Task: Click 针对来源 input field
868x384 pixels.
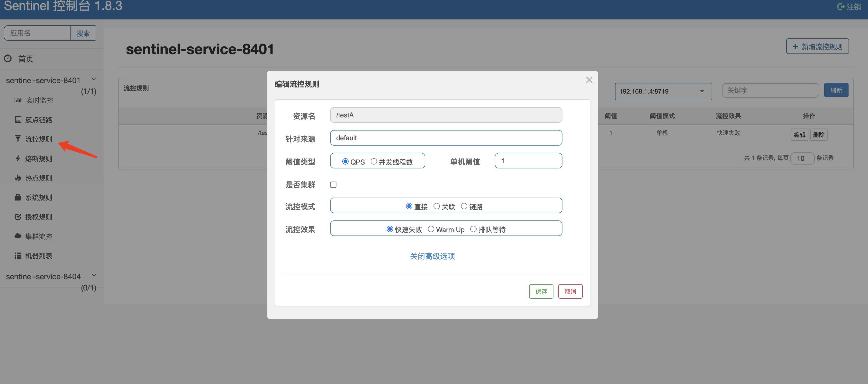Action: click(446, 138)
